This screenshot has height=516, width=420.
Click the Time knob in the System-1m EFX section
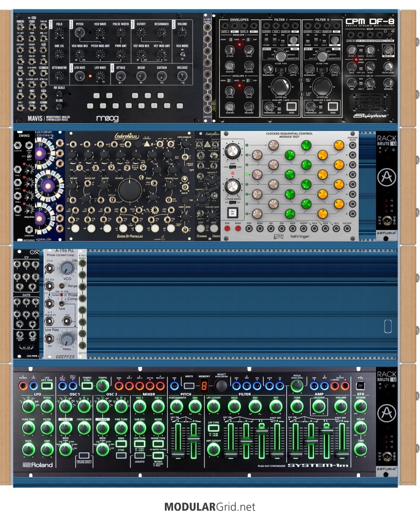(x=360, y=449)
